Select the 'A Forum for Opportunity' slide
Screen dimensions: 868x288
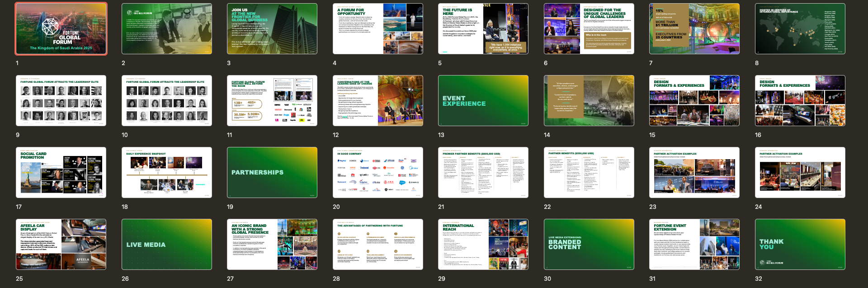click(x=378, y=29)
